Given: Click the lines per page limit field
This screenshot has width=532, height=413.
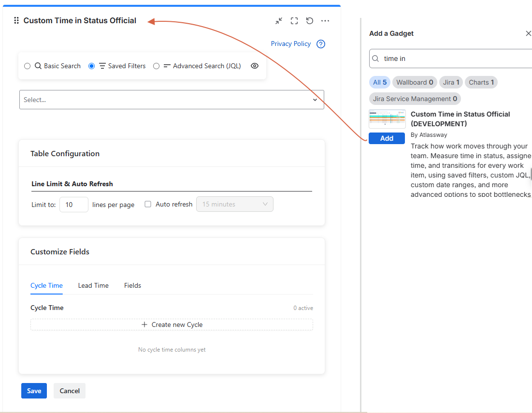Looking at the screenshot, I should pyautogui.click(x=74, y=205).
